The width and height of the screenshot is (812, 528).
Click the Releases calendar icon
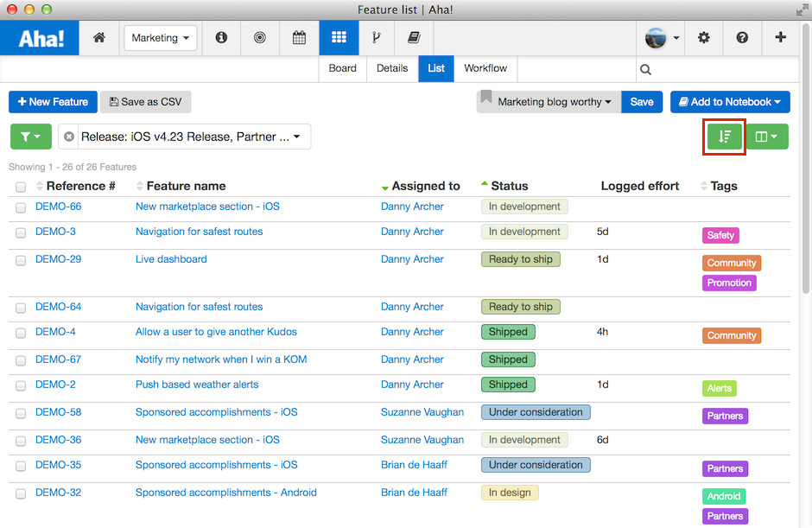point(298,38)
